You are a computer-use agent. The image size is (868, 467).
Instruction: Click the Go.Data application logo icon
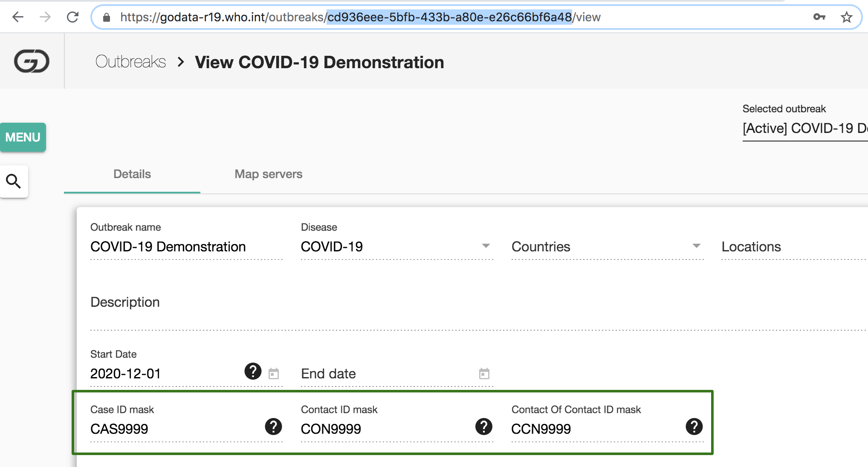click(32, 61)
